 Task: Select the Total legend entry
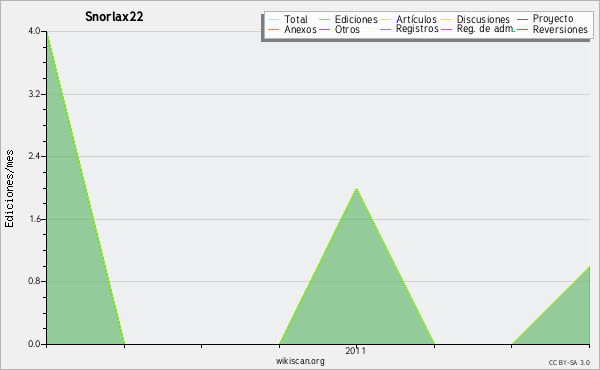296,19
